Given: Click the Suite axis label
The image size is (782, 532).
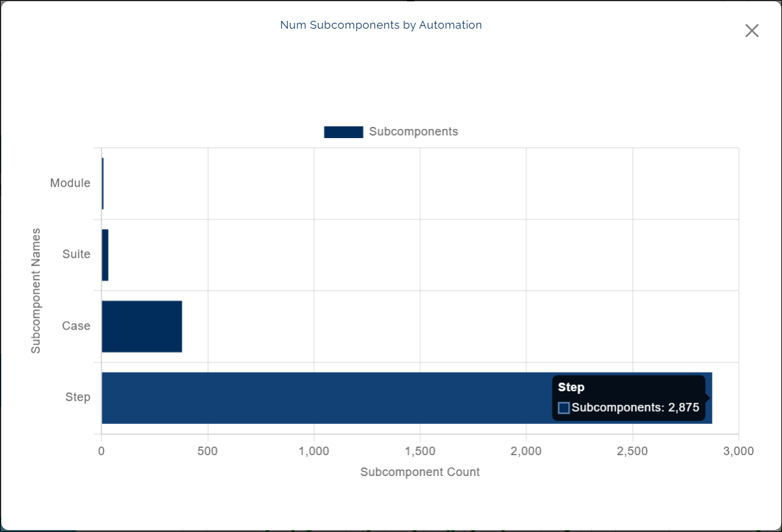Looking at the screenshot, I should 76,255.
